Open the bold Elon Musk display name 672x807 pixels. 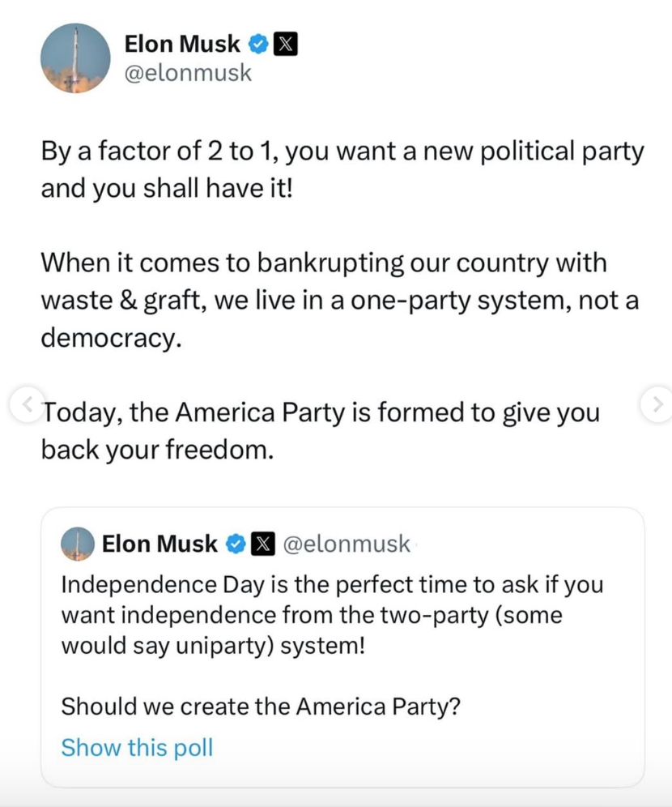182,45
